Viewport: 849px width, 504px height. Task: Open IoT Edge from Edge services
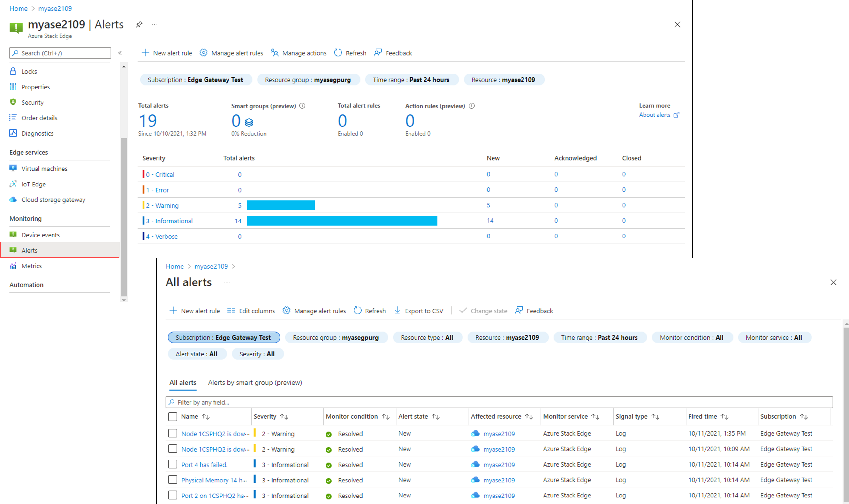coord(33,184)
